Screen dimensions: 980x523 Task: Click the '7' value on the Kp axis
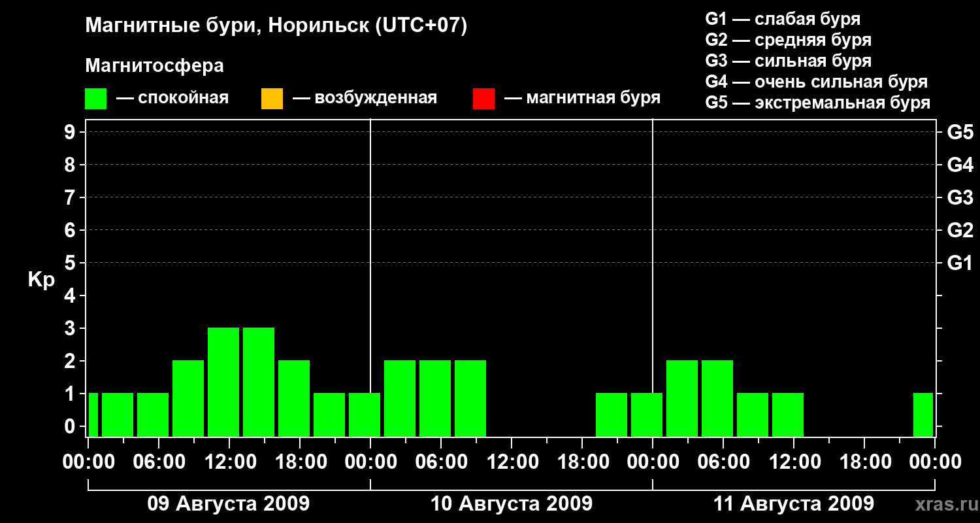point(71,197)
